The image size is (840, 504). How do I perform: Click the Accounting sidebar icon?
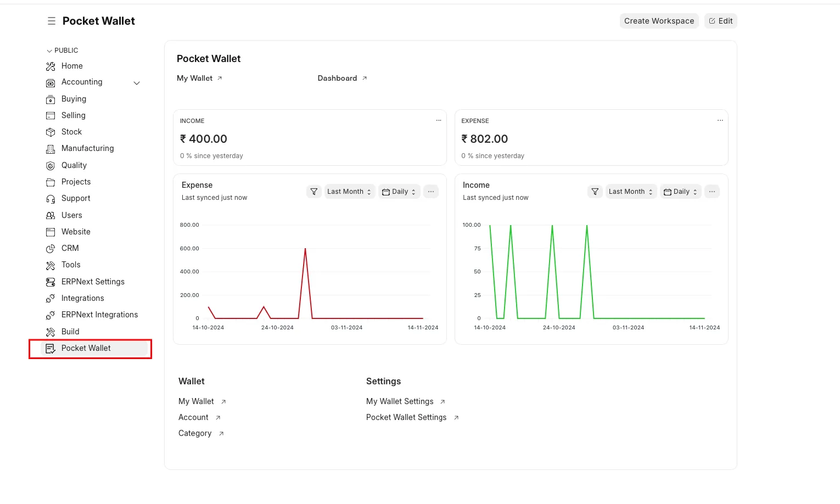pos(51,83)
